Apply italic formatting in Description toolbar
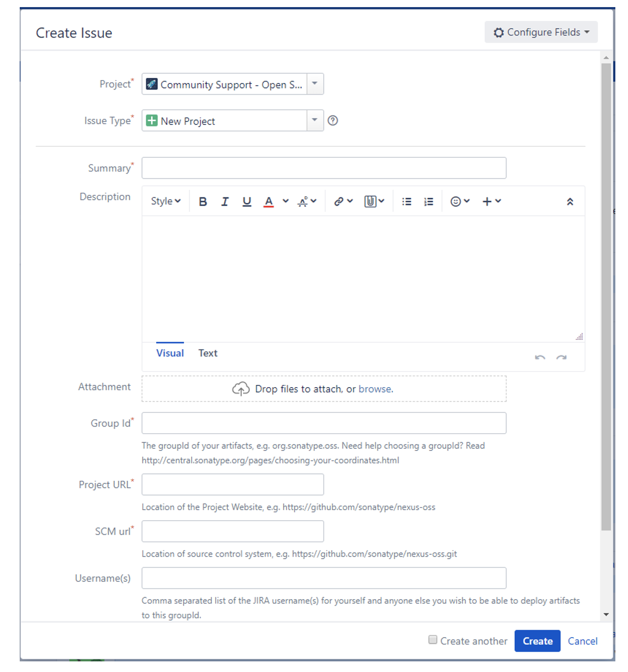The width and height of the screenshot is (628, 672). (x=225, y=201)
